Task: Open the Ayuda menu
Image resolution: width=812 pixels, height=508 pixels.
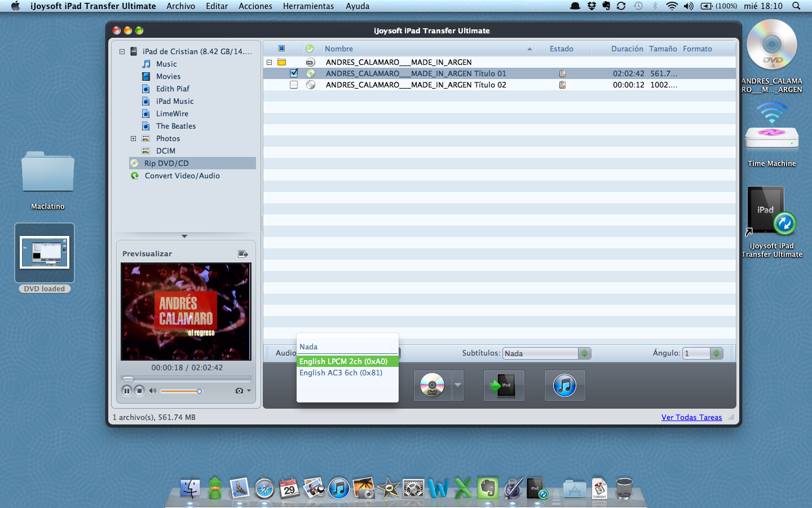Action: [358, 6]
